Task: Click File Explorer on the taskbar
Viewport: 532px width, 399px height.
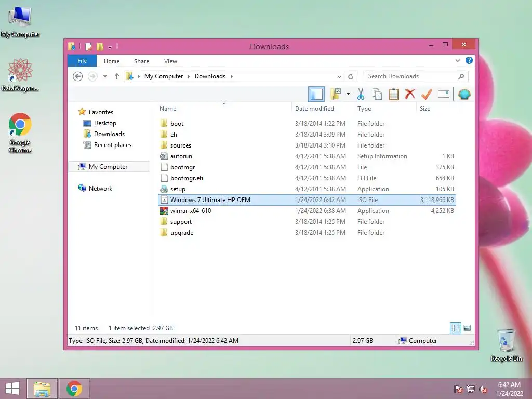Action: click(42, 389)
